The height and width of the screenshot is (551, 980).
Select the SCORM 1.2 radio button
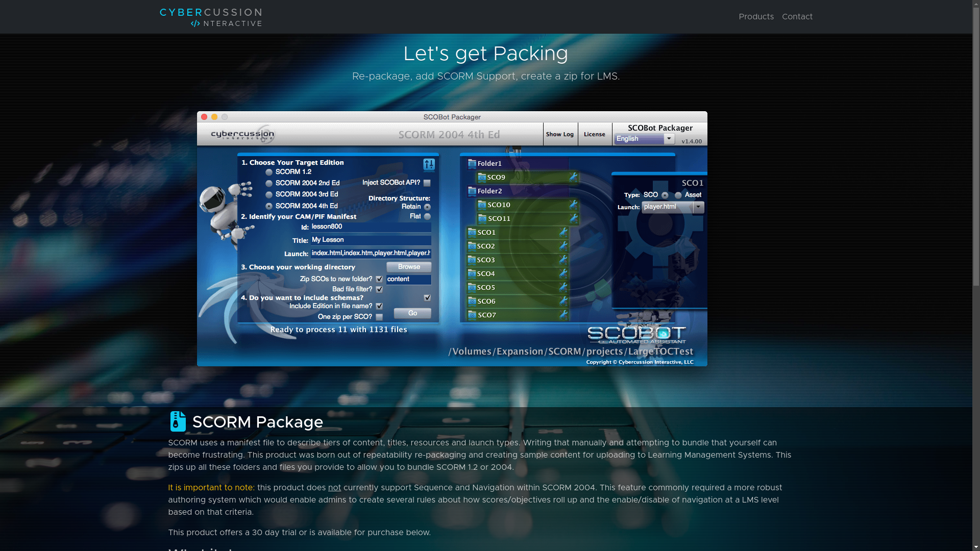tap(269, 172)
